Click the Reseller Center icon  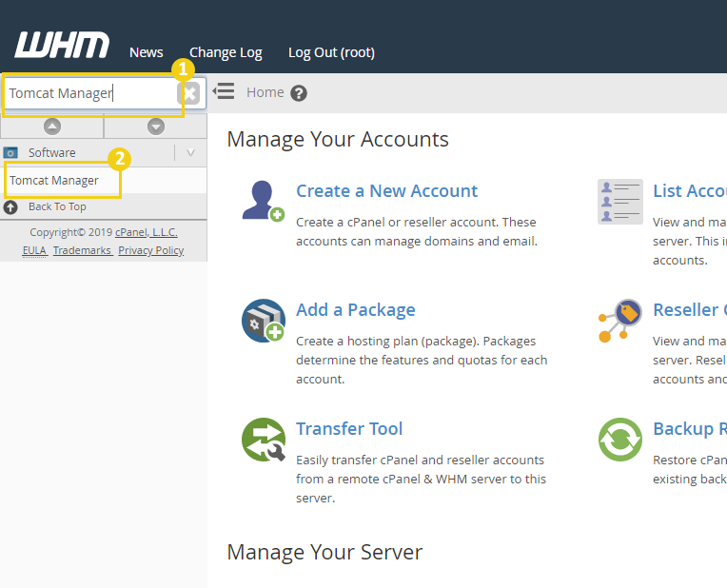(x=619, y=321)
